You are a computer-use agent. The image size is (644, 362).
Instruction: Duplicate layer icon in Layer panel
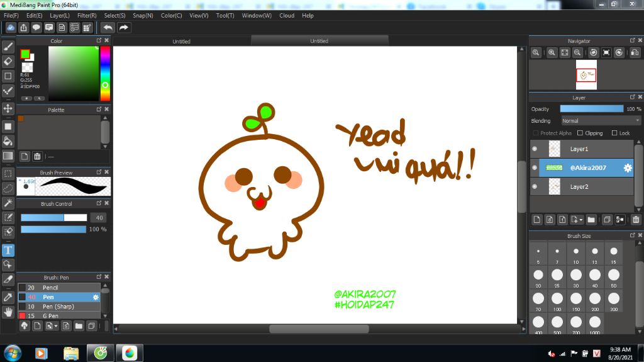coord(607,220)
